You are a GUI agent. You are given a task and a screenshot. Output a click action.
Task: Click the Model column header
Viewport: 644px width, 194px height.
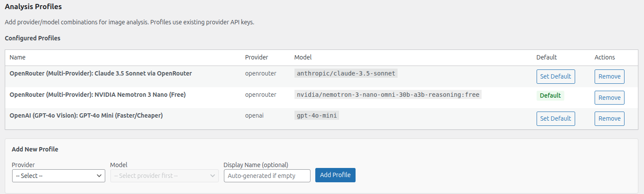click(303, 57)
